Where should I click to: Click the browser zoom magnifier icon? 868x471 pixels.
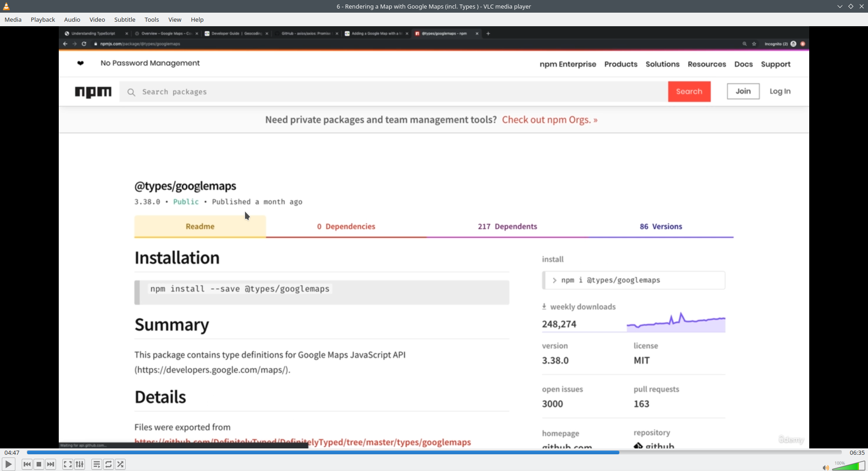click(x=745, y=44)
